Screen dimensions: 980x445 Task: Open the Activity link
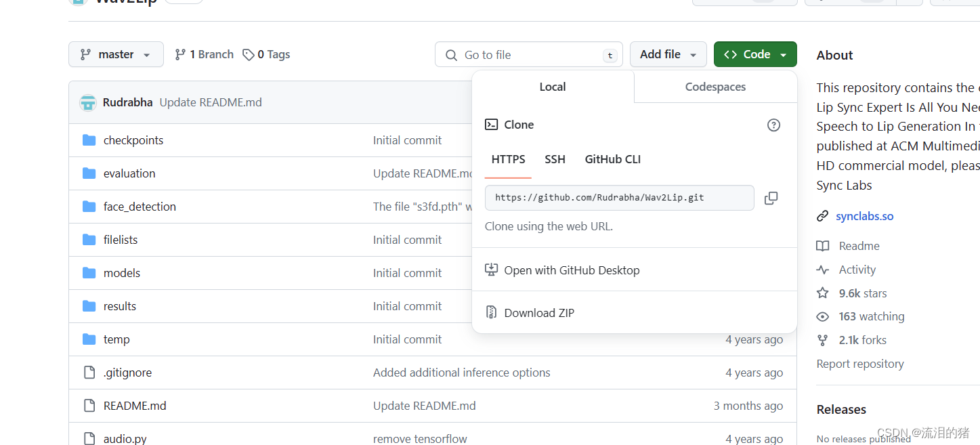tap(857, 270)
